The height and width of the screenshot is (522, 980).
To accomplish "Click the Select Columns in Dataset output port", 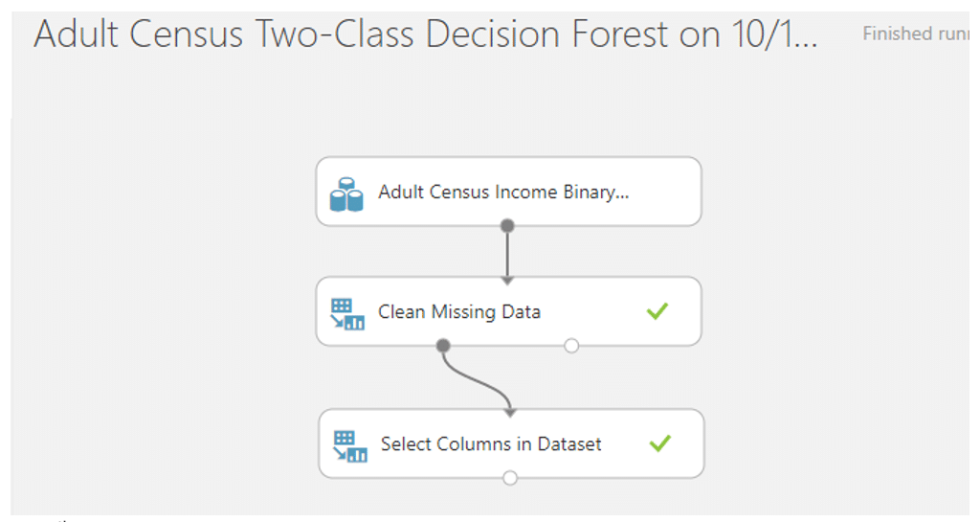I will click(x=510, y=478).
